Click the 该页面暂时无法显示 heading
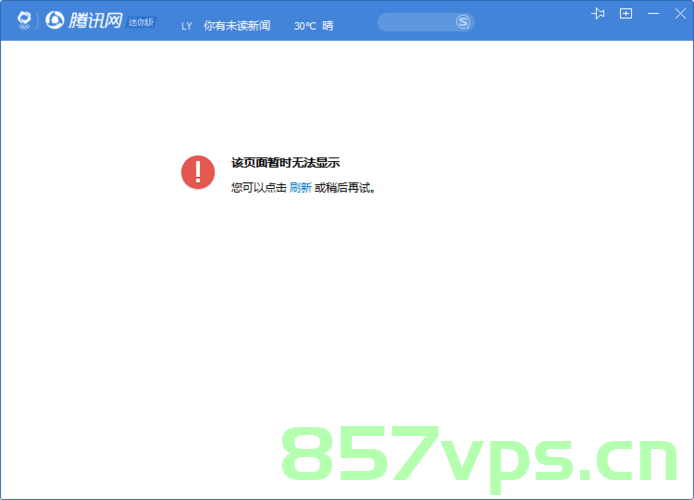 (285, 163)
